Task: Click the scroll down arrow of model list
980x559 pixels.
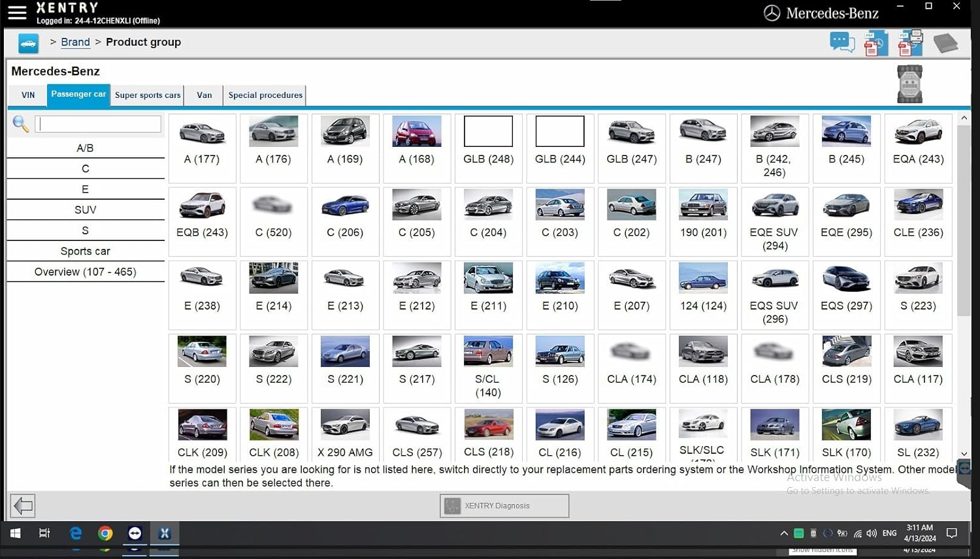Action: click(x=964, y=453)
